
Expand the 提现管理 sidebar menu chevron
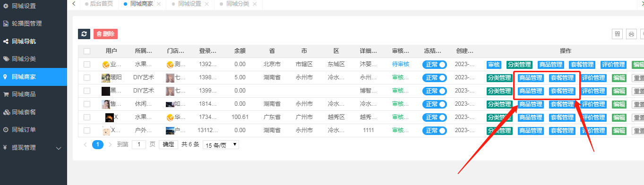(59, 148)
